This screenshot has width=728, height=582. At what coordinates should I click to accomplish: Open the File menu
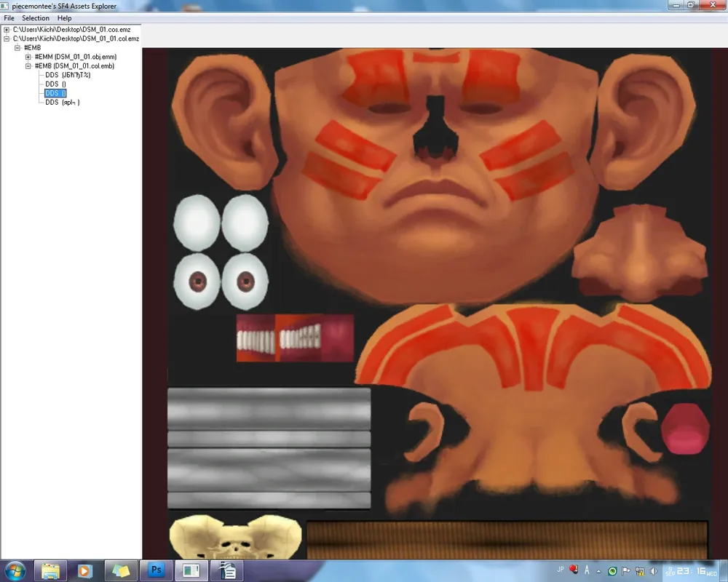click(x=9, y=18)
